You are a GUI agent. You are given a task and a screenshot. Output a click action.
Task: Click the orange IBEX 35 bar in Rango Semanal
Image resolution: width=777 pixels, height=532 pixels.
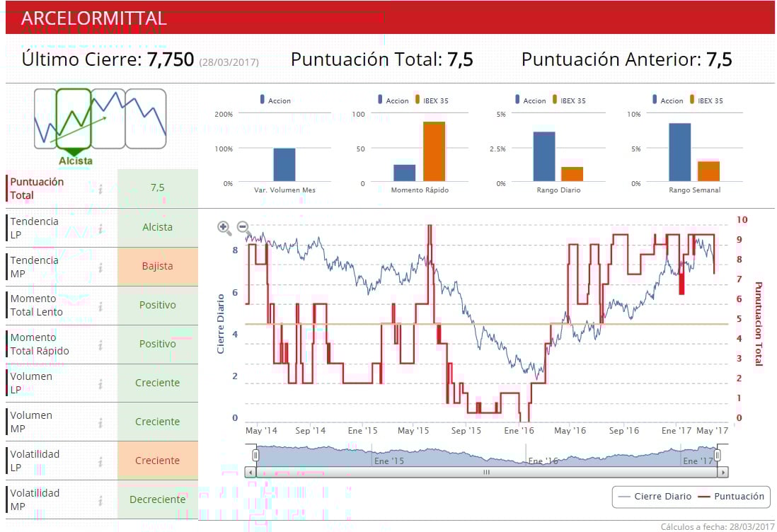(708, 171)
